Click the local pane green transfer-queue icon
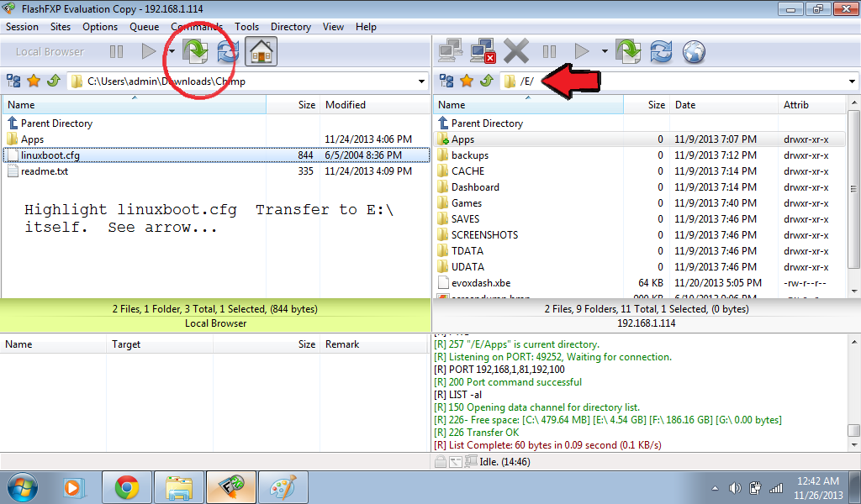 195,51
